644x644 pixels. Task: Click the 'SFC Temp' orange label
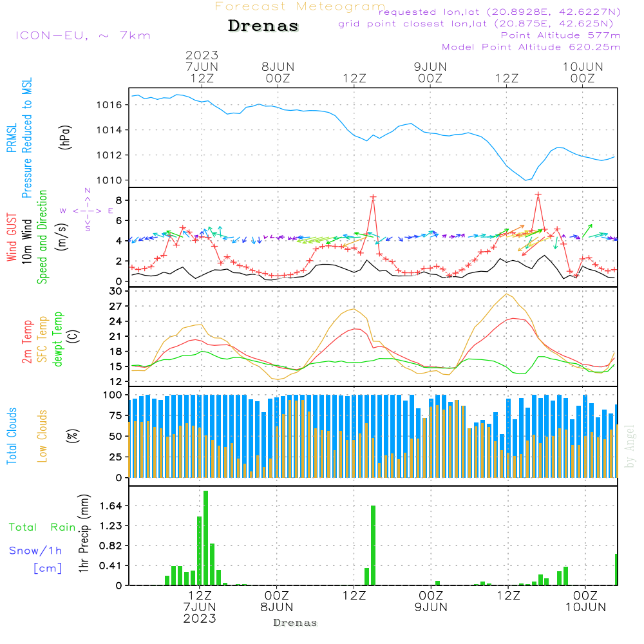[x=43, y=339]
